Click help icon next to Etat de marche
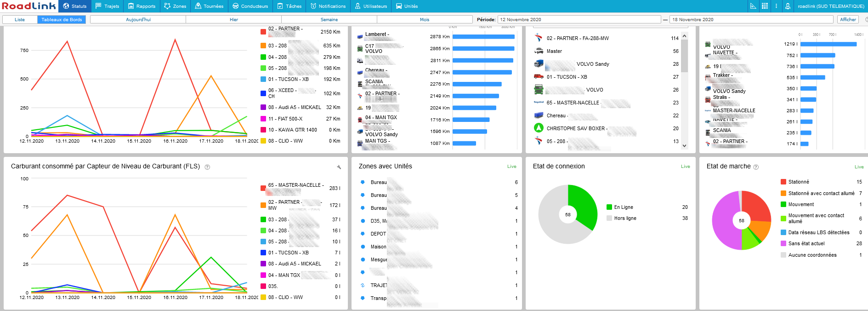 pyautogui.click(x=756, y=167)
